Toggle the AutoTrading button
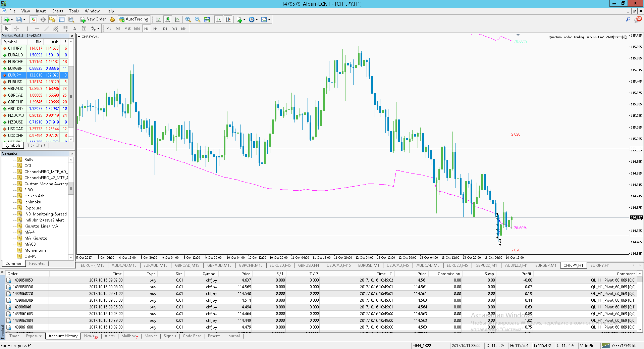 tap(134, 19)
